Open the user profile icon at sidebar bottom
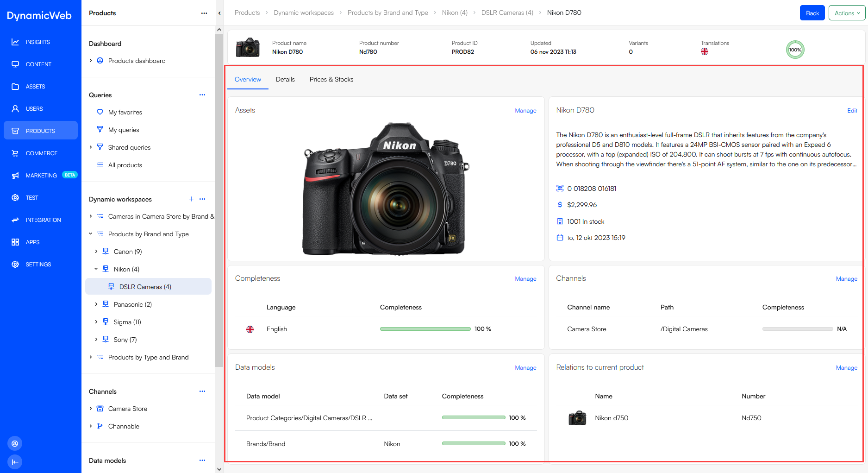The width and height of the screenshot is (868, 473). coord(15,444)
